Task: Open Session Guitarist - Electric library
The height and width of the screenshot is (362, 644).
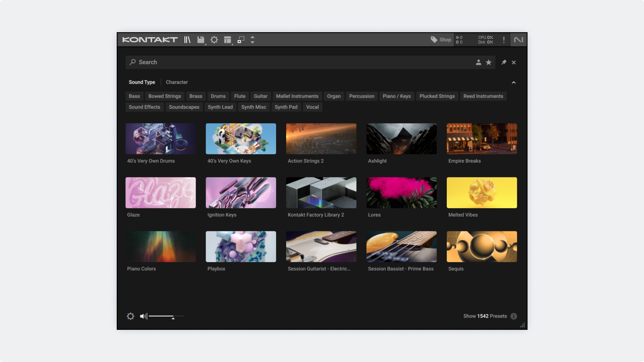Action: pos(321,247)
